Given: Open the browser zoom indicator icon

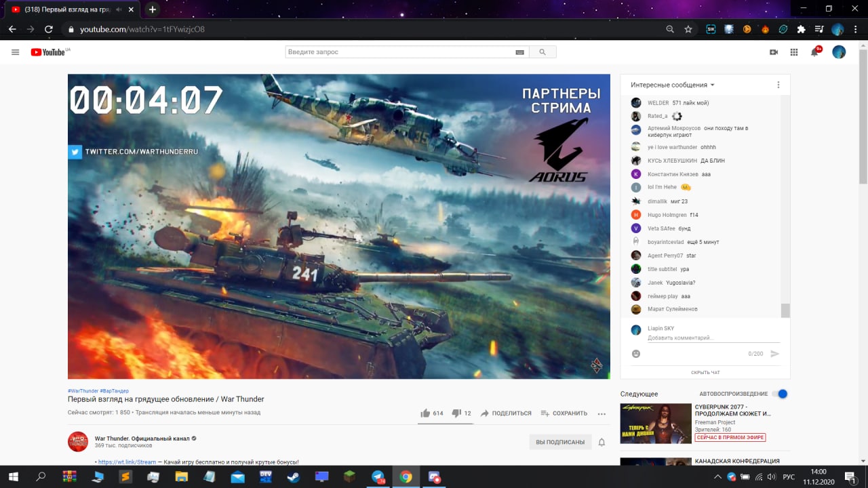Looking at the screenshot, I should pyautogui.click(x=670, y=29).
